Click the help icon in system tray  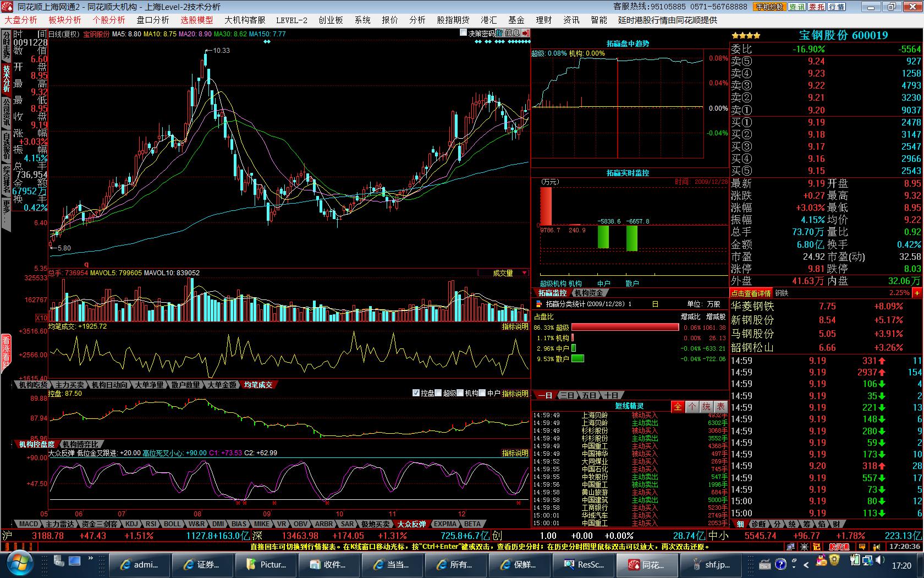click(x=780, y=564)
